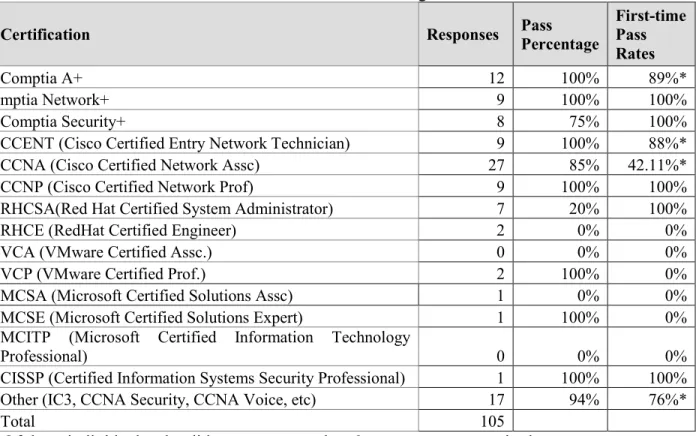This screenshot has height=436, width=696.
Task: Select the CCNA response count 27
Action: [496, 165]
